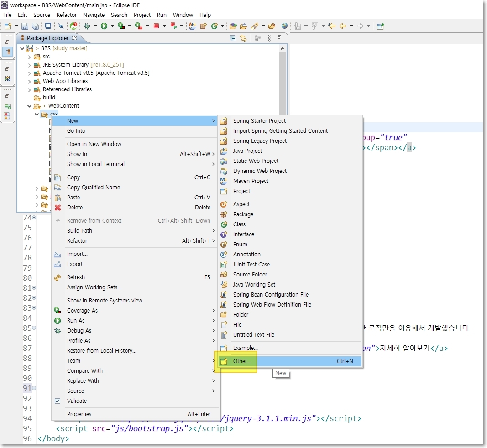Viewport: 487px width, 448px height.
Task: Click Go Into in context menu
Action: pyautogui.click(x=135, y=131)
